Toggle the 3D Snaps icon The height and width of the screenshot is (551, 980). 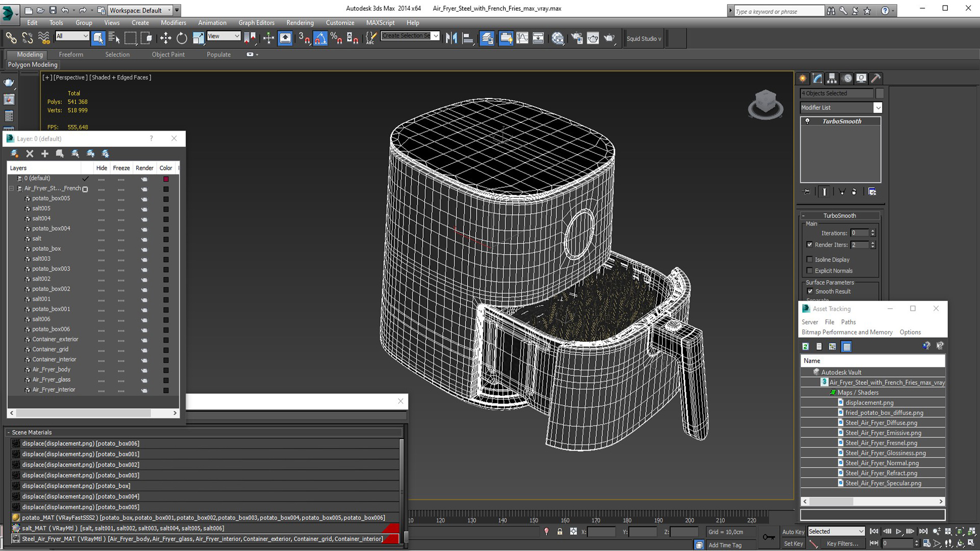[x=304, y=38]
